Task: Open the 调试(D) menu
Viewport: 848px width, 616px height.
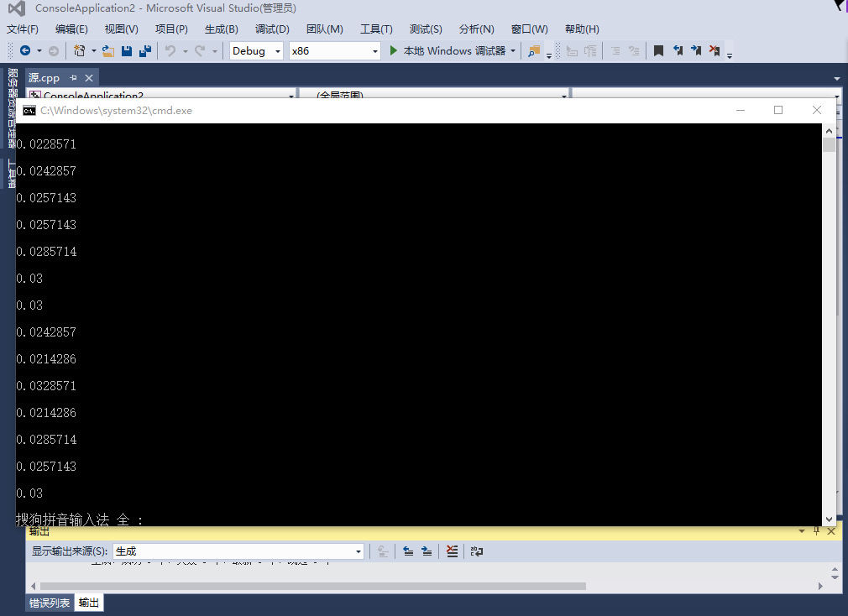Action: coord(272,29)
